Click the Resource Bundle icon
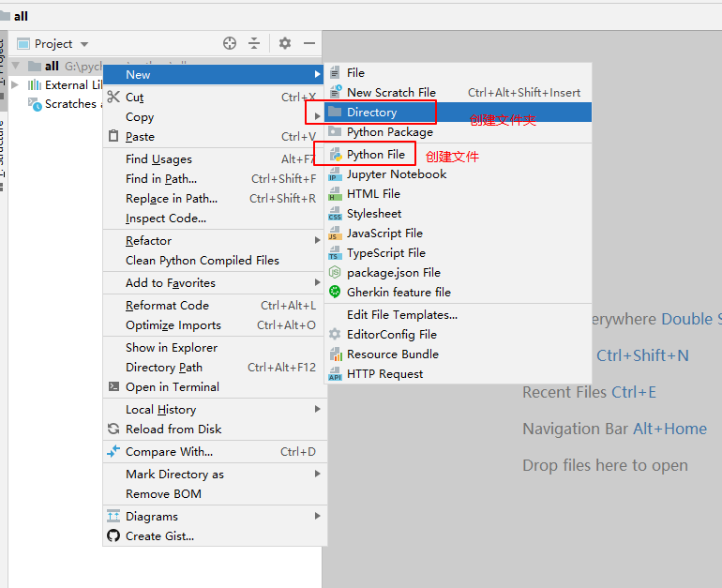The height and width of the screenshot is (588, 722). pos(336,354)
